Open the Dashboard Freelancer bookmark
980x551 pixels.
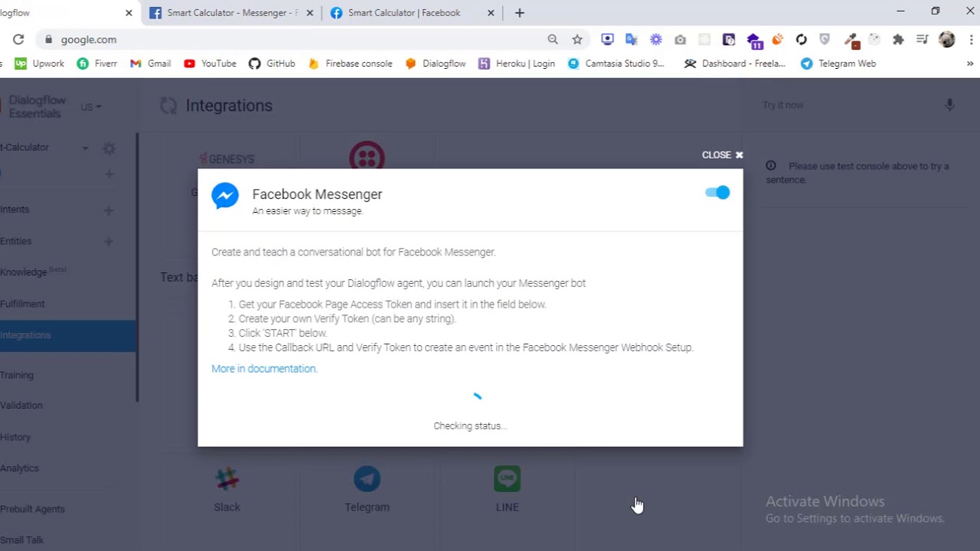coord(735,64)
